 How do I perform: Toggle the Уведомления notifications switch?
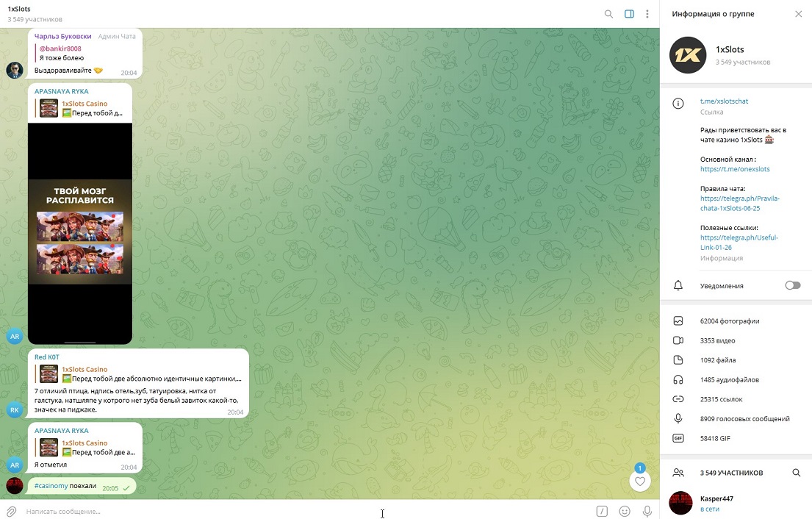click(x=792, y=285)
